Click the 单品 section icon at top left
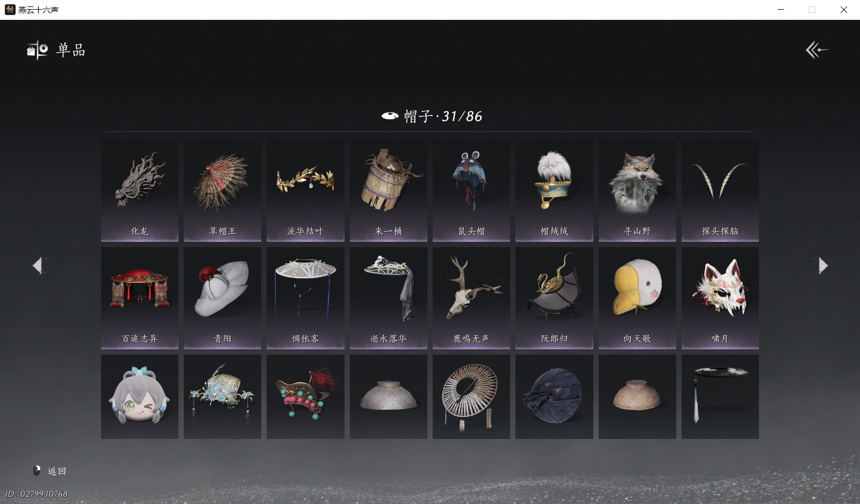The height and width of the screenshot is (504, 860). (38, 50)
